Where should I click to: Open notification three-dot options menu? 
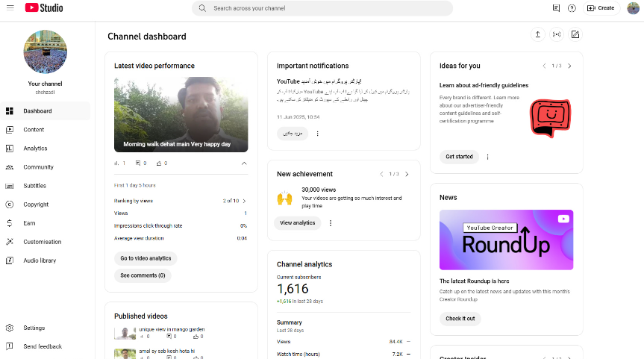point(317,134)
